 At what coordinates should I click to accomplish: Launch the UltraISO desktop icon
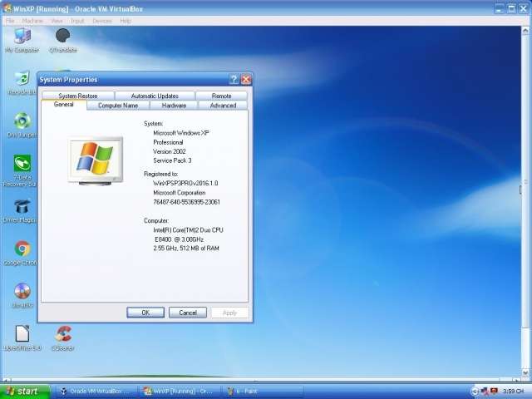[x=22, y=292]
